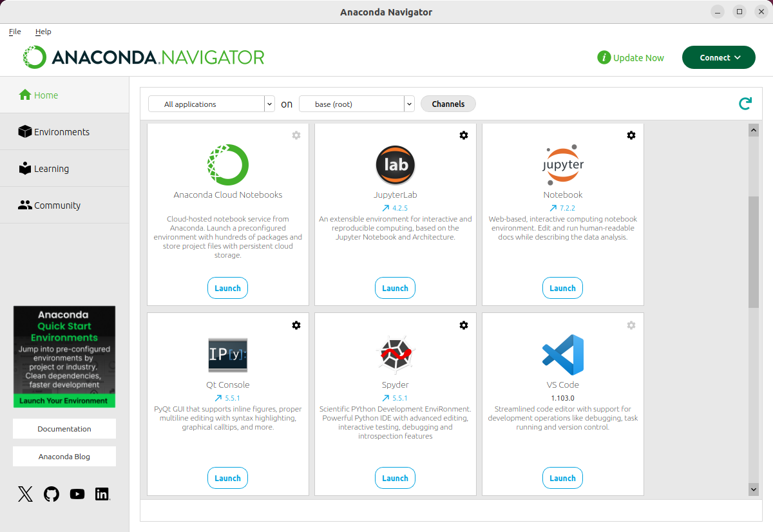
Task: Open the Anaconda Blog page
Action: 64,456
